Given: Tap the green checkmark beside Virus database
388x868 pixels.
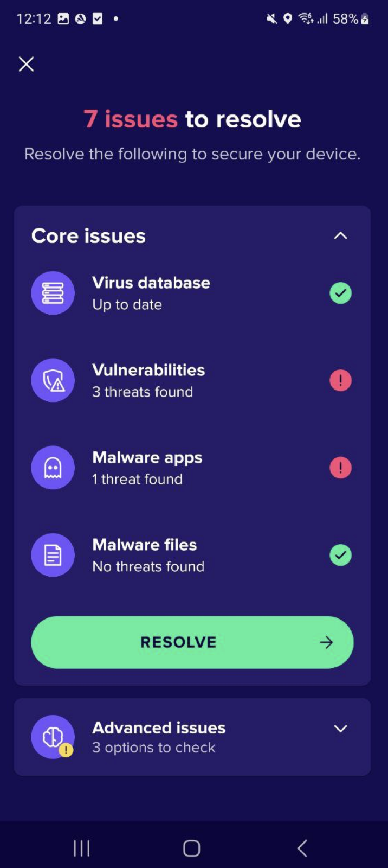Looking at the screenshot, I should click(x=340, y=293).
